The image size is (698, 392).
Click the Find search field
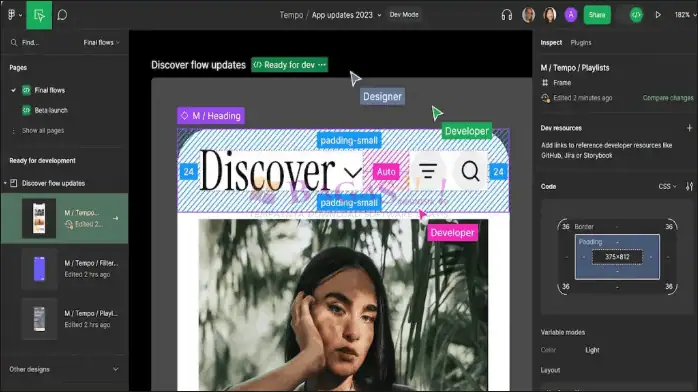(30, 43)
